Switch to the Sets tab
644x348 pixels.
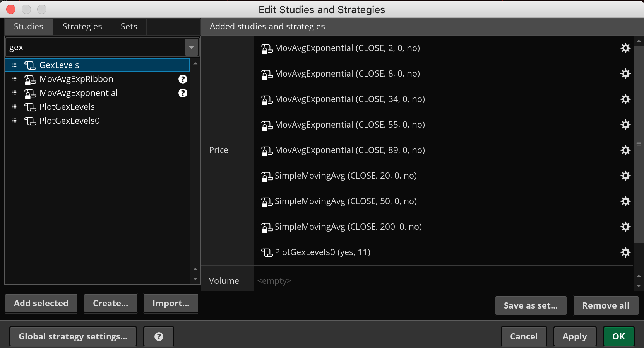point(129,26)
